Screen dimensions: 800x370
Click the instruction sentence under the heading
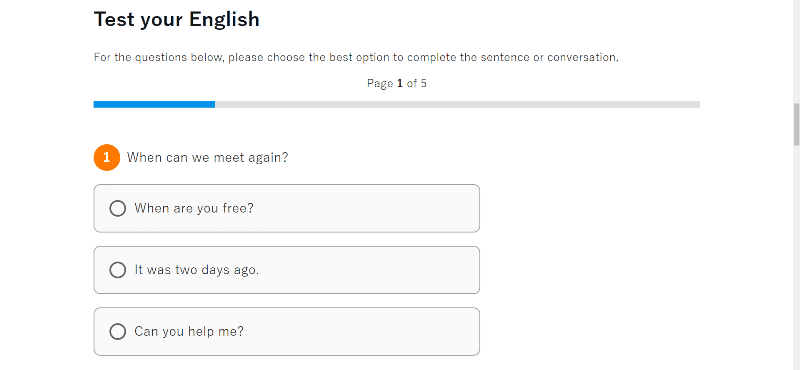pyautogui.click(x=356, y=57)
